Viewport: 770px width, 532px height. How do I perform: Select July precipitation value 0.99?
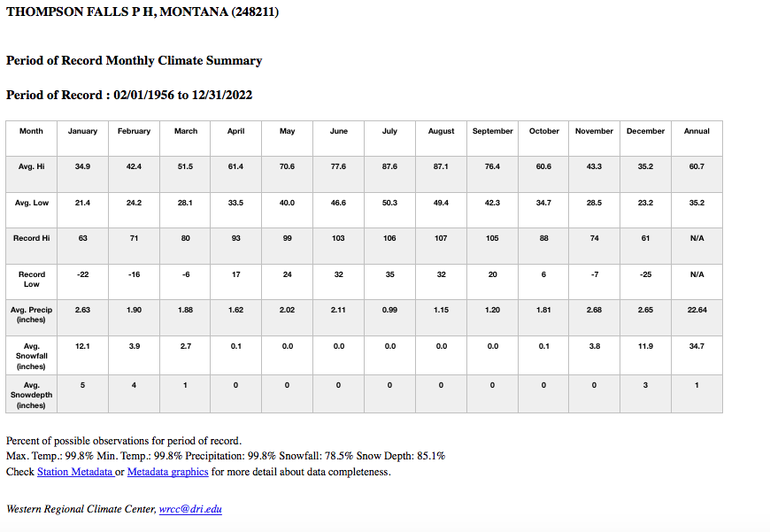pyautogui.click(x=390, y=310)
